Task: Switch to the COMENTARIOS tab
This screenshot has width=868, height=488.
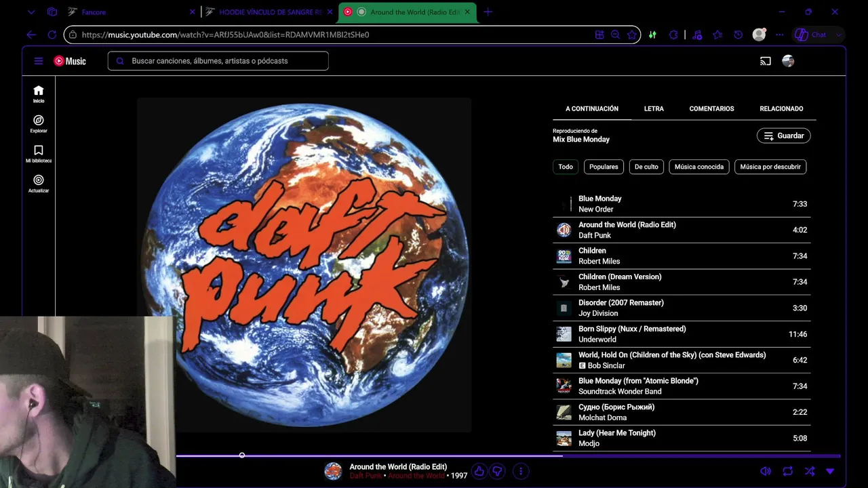Action: (x=711, y=108)
